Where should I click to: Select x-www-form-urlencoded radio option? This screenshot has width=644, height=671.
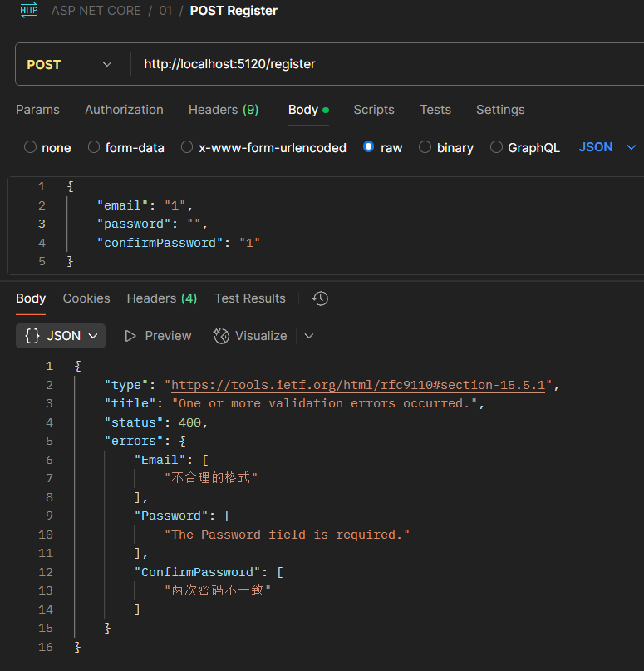[187, 147]
